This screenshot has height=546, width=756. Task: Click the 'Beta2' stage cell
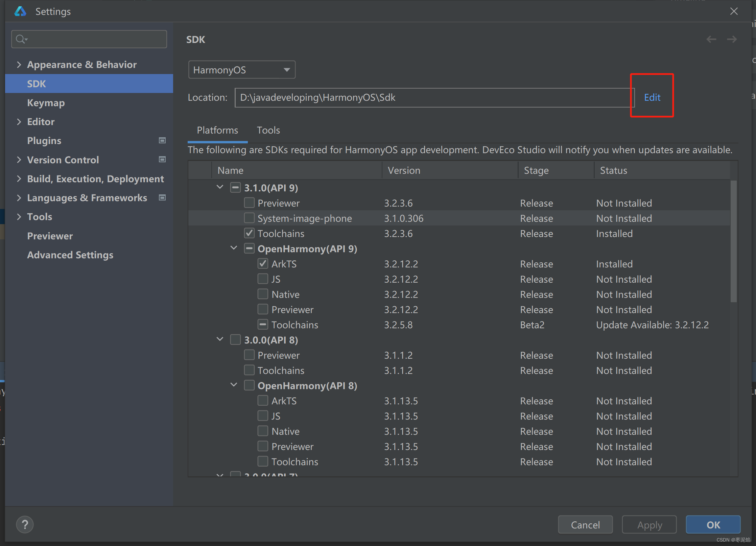click(x=533, y=325)
